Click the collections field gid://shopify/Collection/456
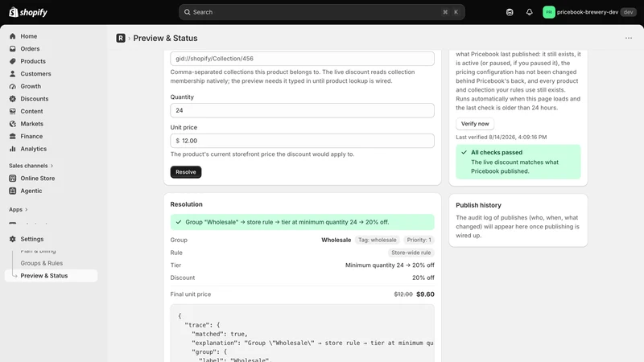Viewport: 644px width, 362px height. click(303, 59)
